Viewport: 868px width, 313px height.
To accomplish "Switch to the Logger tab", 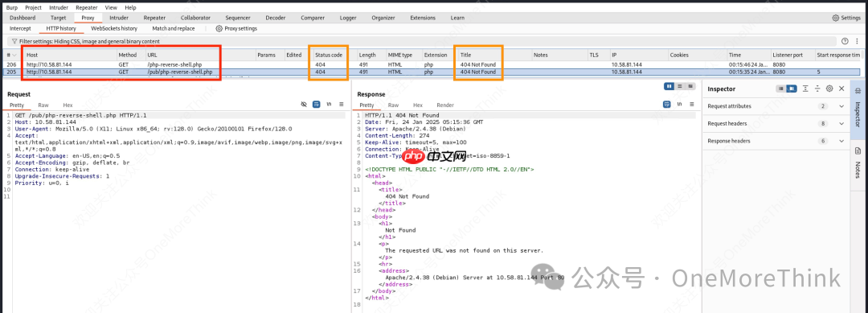I will (348, 18).
